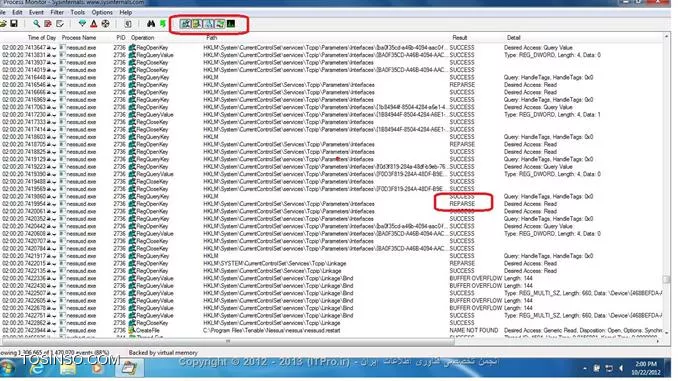Image resolution: width=678 pixels, height=381 pixels.
Task: Click the 'Backed by virtual memory' status text
Action: pyautogui.click(x=163, y=353)
